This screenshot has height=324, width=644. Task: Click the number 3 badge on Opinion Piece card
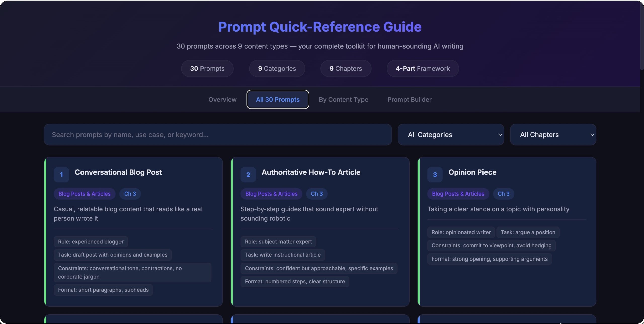coord(435,175)
